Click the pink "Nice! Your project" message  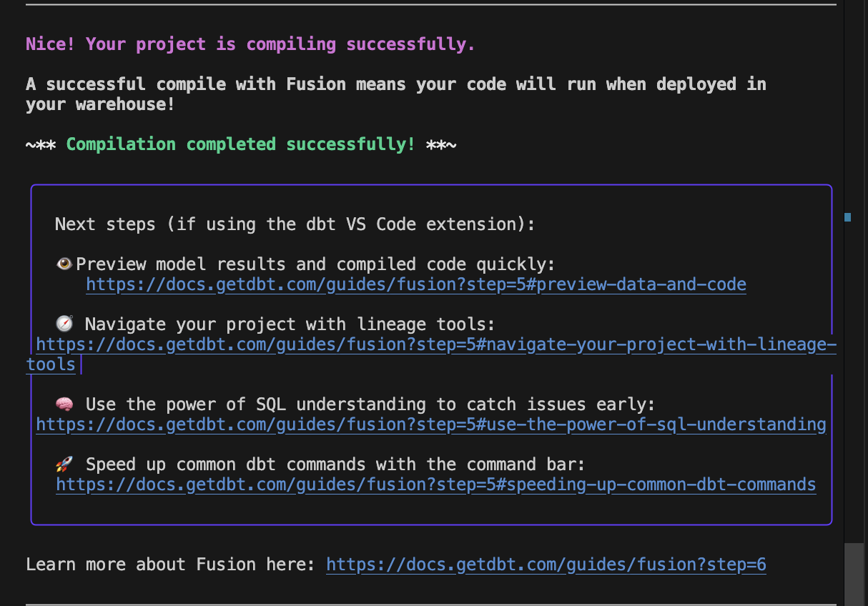pos(250,44)
